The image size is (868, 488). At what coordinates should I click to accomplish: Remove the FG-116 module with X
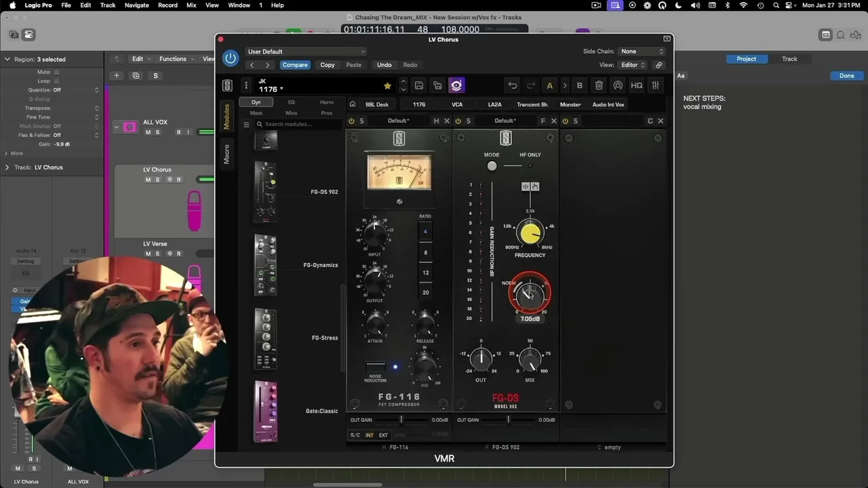point(446,121)
